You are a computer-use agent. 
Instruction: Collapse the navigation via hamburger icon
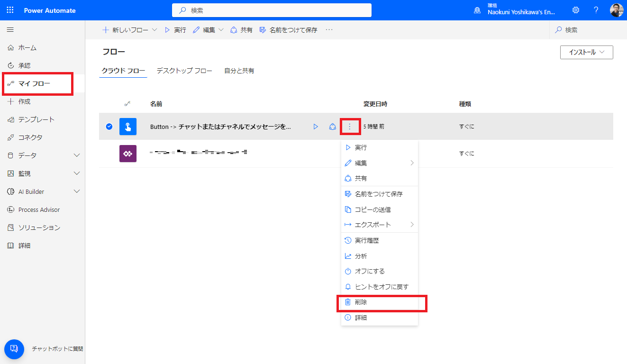pyautogui.click(x=10, y=29)
